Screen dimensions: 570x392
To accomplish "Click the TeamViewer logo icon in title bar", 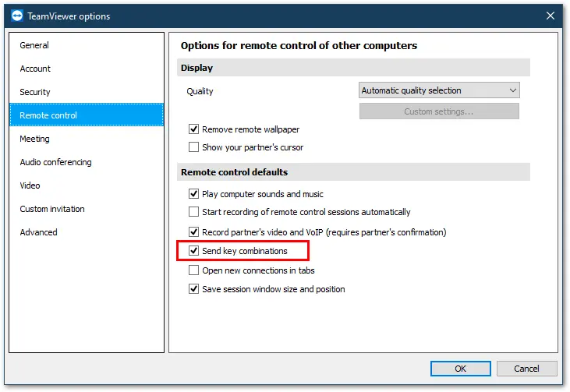I will pos(16,16).
